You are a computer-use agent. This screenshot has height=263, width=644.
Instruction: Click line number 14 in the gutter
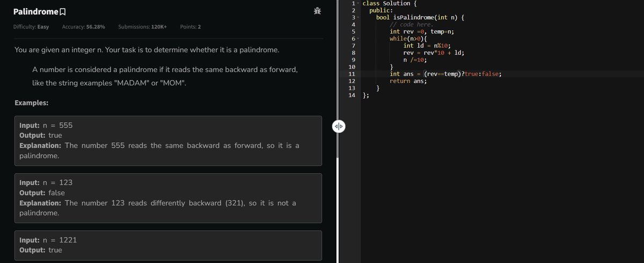pyautogui.click(x=352, y=95)
